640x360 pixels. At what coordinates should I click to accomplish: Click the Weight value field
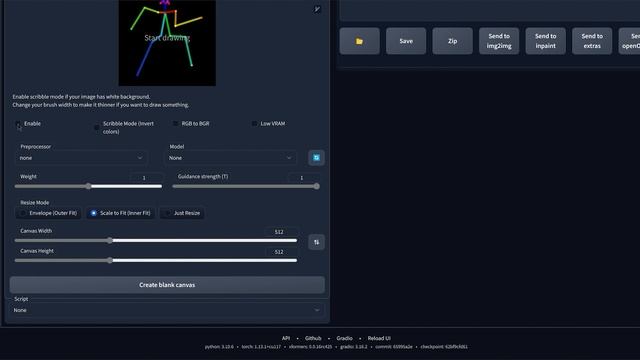[x=146, y=178]
